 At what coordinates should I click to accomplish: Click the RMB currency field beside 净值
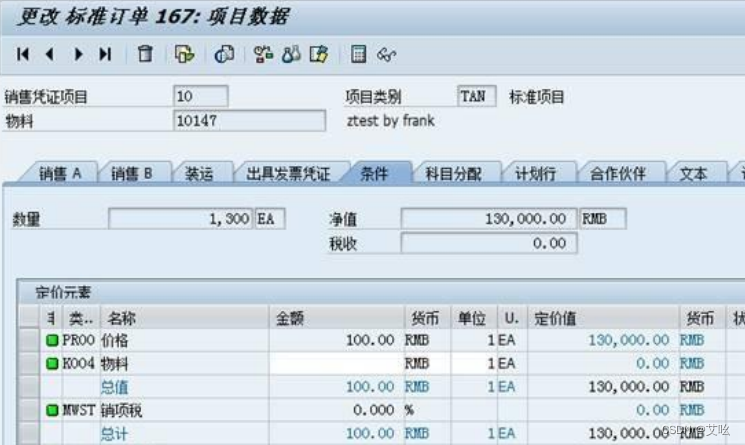click(x=602, y=219)
